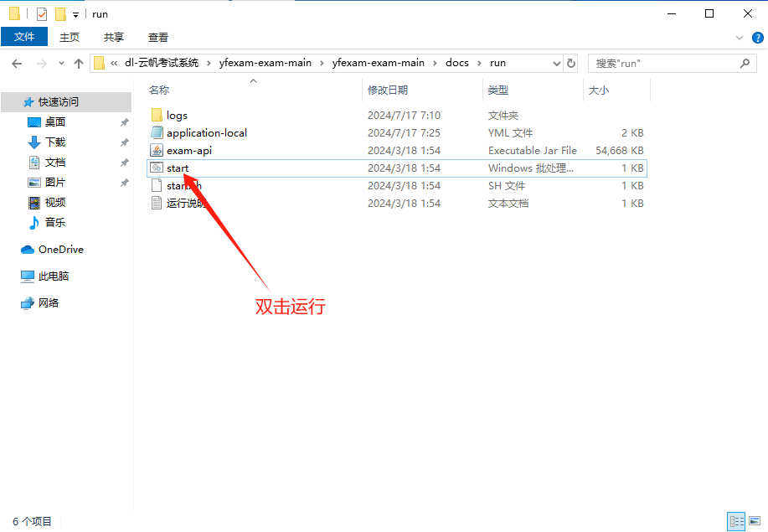Switch to the 共享 ribbon tab
768x532 pixels.
[x=114, y=37]
